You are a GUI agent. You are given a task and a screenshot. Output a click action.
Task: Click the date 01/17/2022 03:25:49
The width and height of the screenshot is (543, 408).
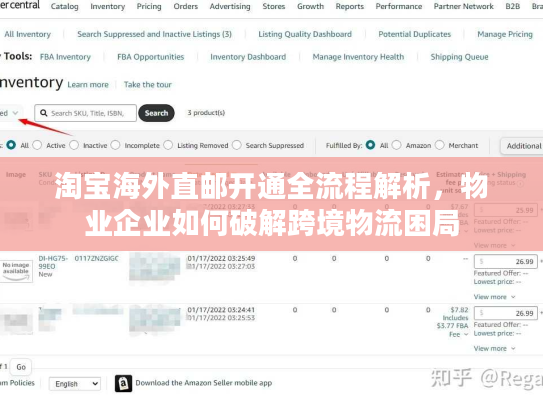point(221,258)
